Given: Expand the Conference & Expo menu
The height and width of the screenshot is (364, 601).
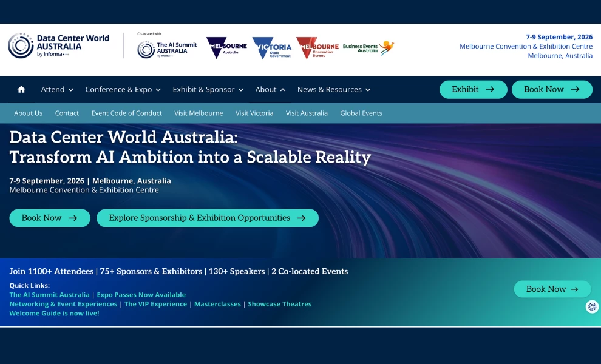Looking at the screenshot, I should [x=123, y=89].
